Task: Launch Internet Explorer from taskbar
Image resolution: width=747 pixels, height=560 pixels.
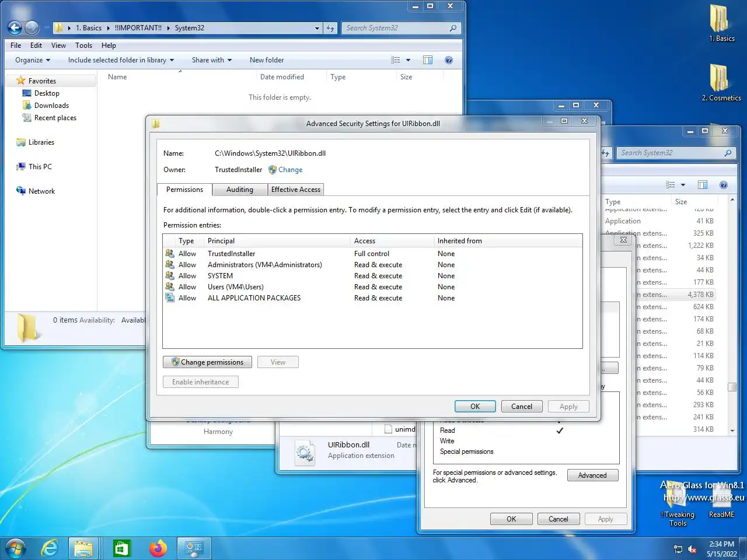Action: (x=50, y=548)
